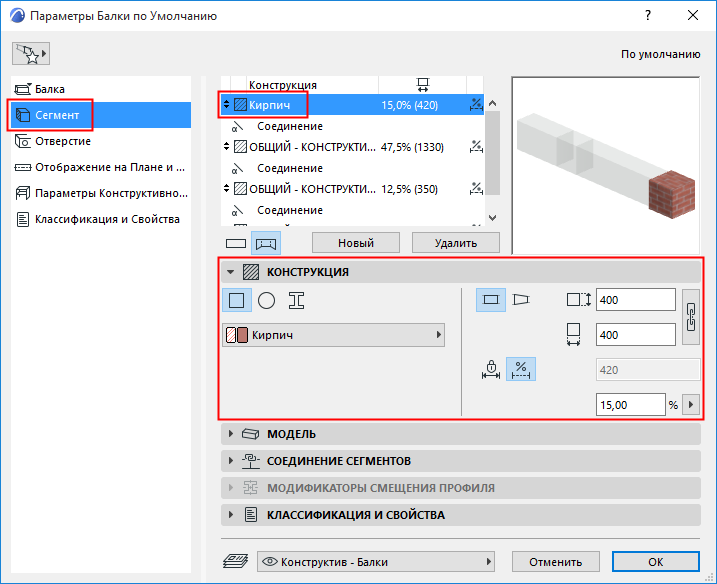717x584 pixels.
Task: Select single-segment beam mode icon
Action: click(x=236, y=243)
